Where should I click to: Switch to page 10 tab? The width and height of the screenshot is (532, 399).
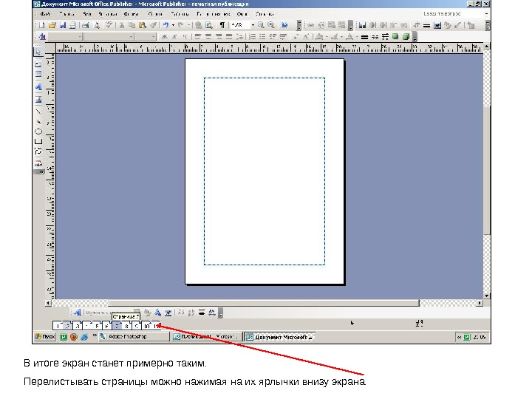146,326
